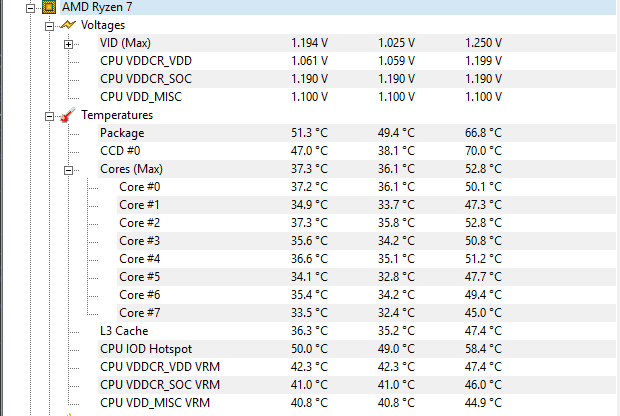Select the CPU VDDCR_SOC VRM row
The width and height of the screenshot is (620, 416).
click(357, 385)
